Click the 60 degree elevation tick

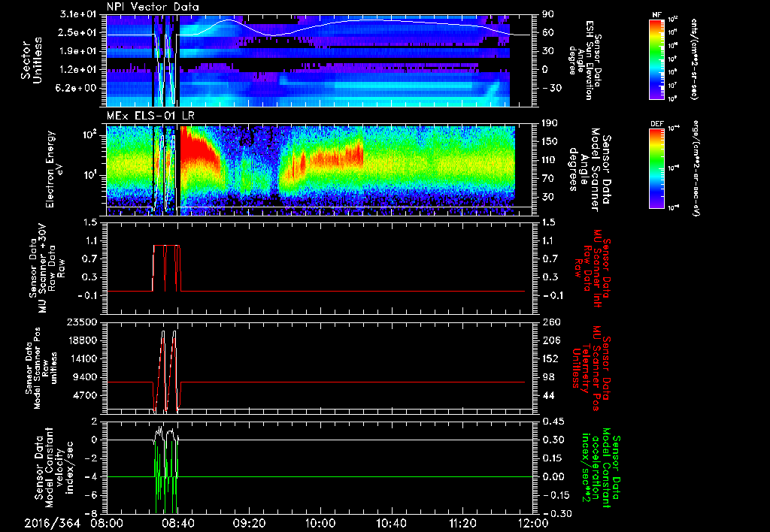click(548, 32)
